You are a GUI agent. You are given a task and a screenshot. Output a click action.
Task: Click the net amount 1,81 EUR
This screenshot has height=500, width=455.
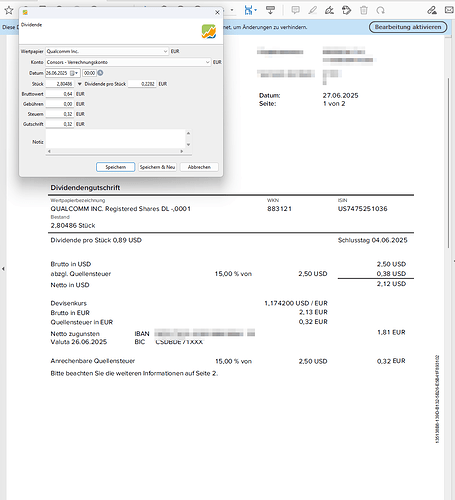pos(391,332)
